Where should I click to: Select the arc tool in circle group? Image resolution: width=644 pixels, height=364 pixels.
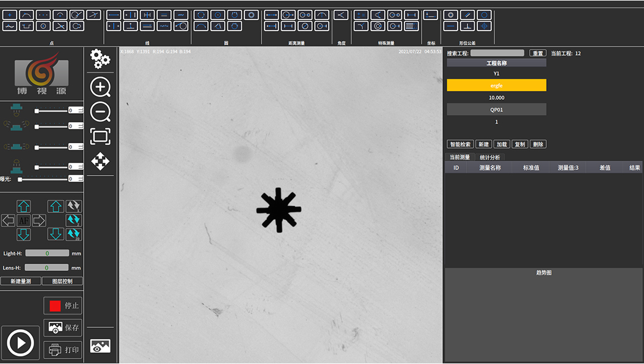coord(201,26)
